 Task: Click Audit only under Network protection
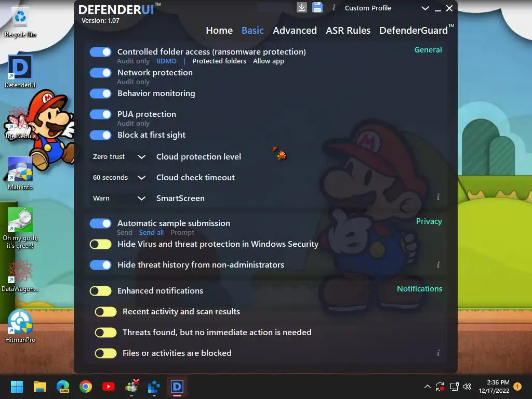tap(134, 82)
